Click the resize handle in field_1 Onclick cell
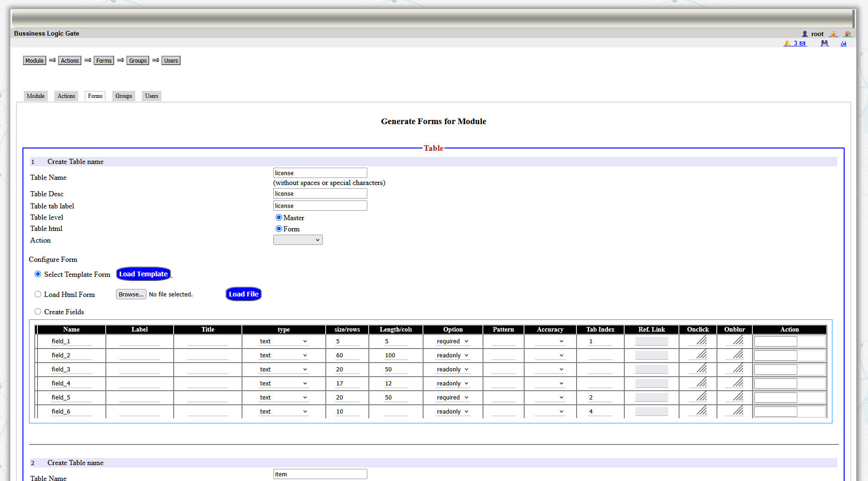 point(701,340)
